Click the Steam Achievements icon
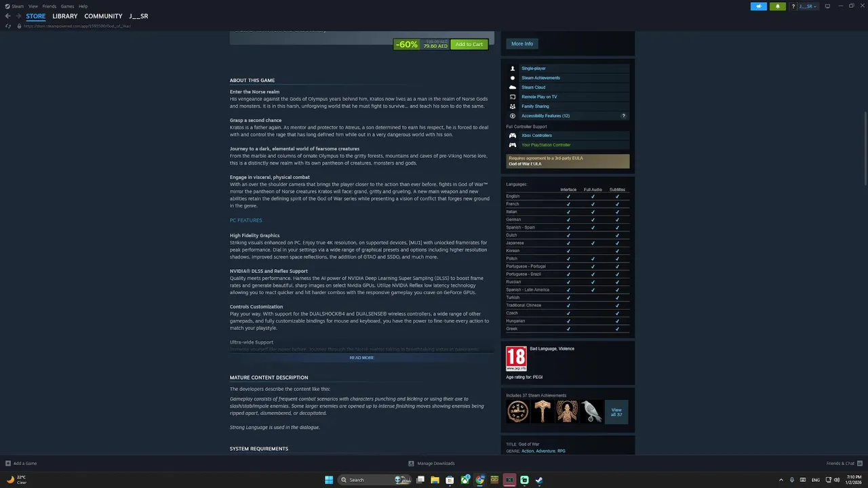Screen dimensions: 868x488 coord(513,78)
